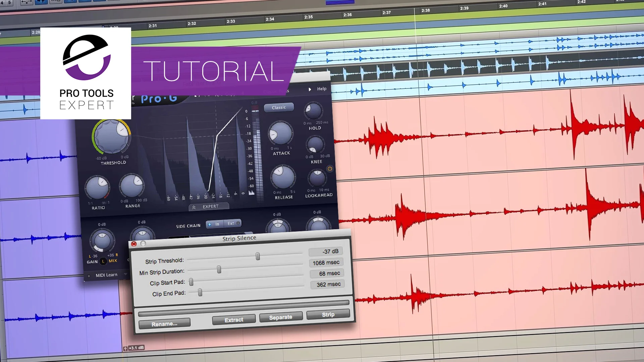Image resolution: width=644 pixels, height=362 pixels.
Task: Click the Strip Threshold slider handle
Action: (x=257, y=256)
